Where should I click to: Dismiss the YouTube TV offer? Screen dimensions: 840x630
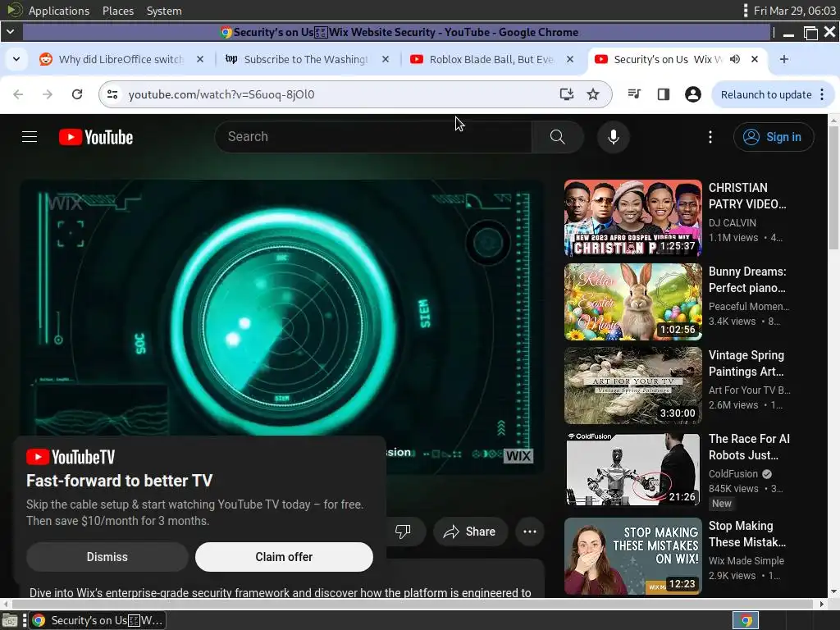coord(107,557)
